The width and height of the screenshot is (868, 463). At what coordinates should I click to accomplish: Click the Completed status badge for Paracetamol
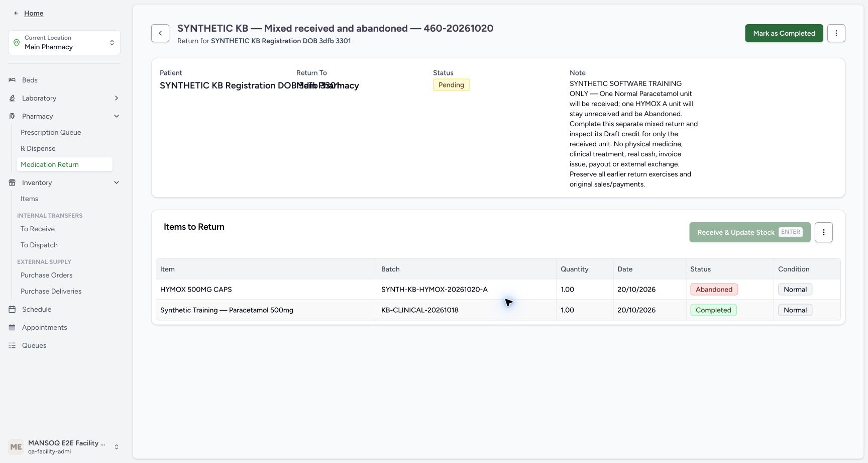point(713,310)
